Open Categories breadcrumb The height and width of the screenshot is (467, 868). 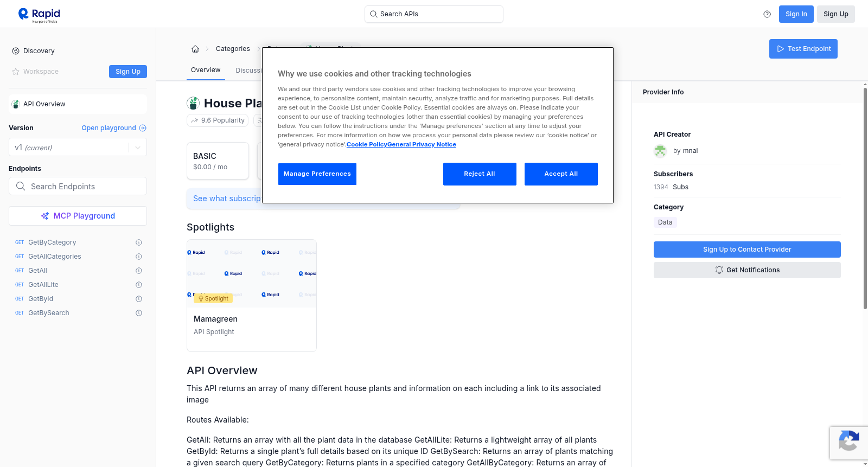(233, 49)
